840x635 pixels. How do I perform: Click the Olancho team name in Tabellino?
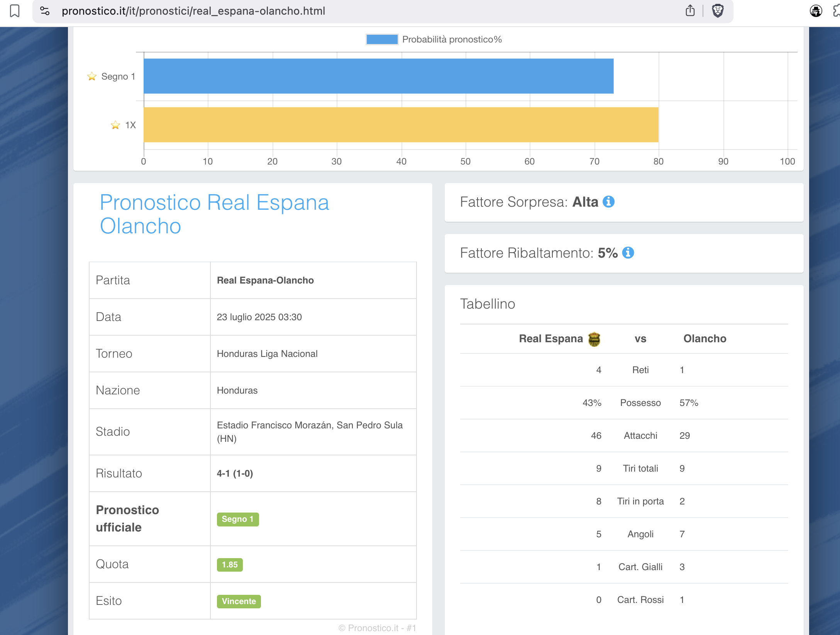705,339
